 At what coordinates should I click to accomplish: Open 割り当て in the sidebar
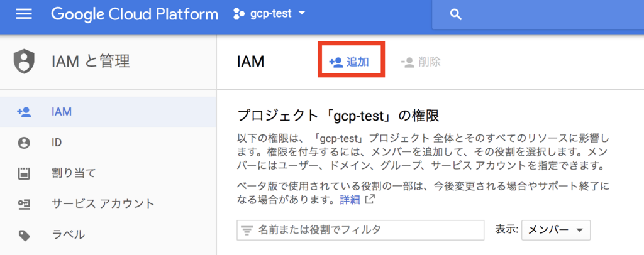[x=108, y=173]
